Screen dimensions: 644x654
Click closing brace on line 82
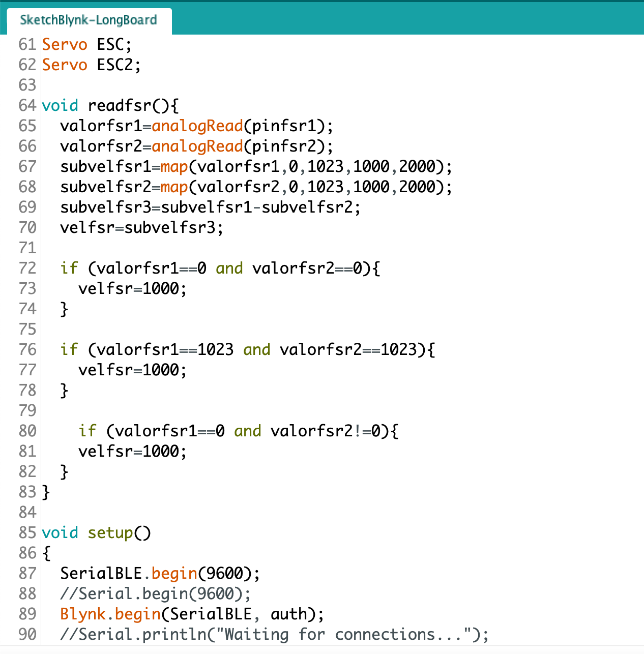[x=64, y=472]
